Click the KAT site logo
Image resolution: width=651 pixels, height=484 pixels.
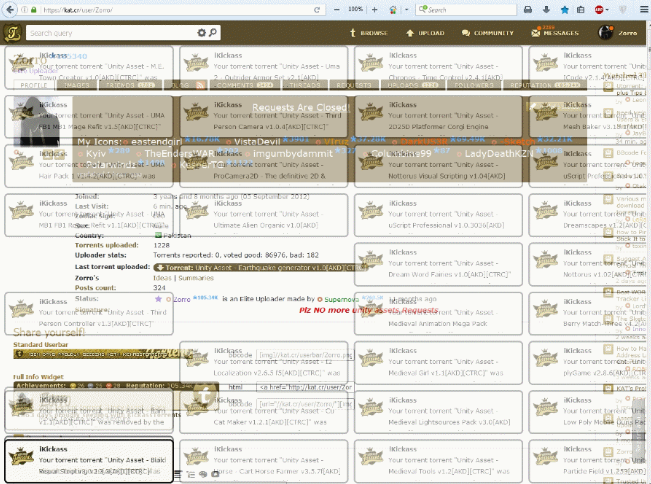click(x=12, y=33)
